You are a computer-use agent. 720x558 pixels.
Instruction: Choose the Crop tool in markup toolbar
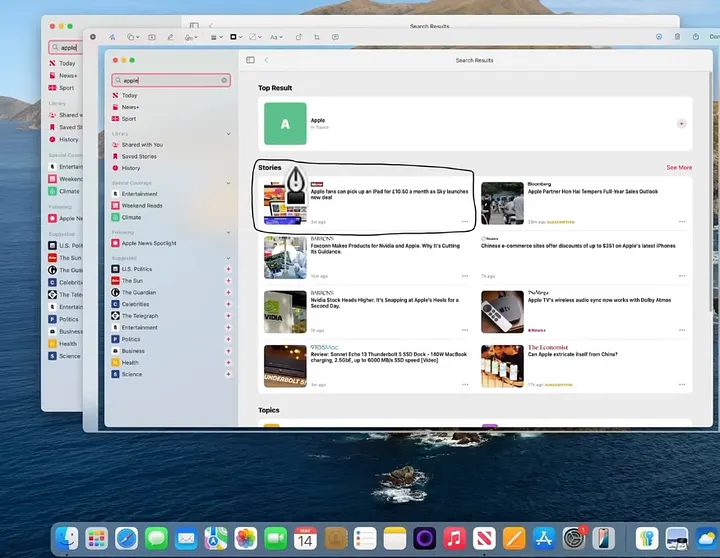(317, 37)
